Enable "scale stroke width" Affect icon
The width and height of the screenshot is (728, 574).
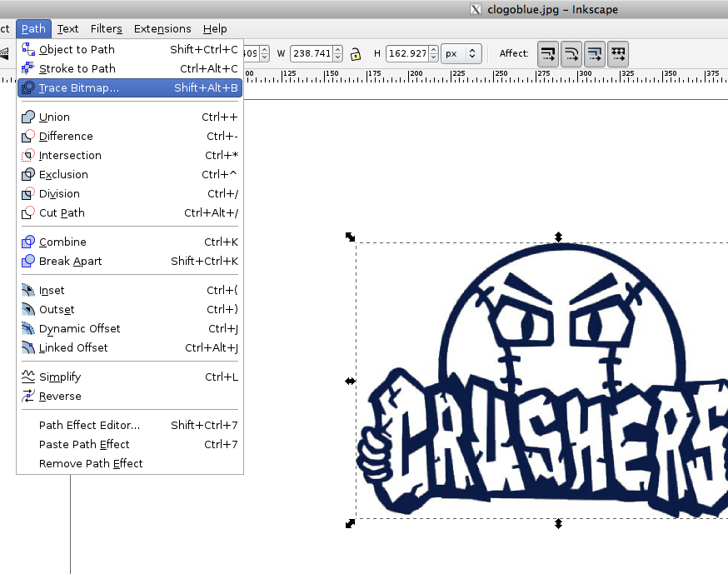click(x=548, y=52)
